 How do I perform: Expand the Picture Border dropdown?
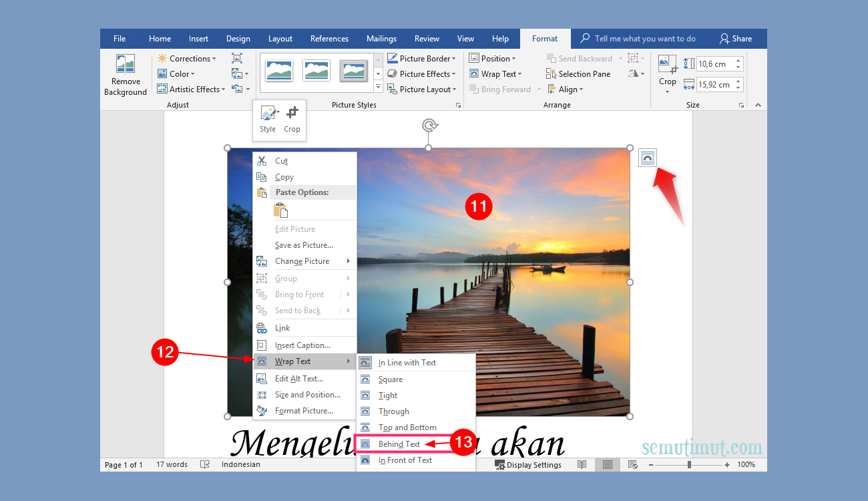(421, 59)
